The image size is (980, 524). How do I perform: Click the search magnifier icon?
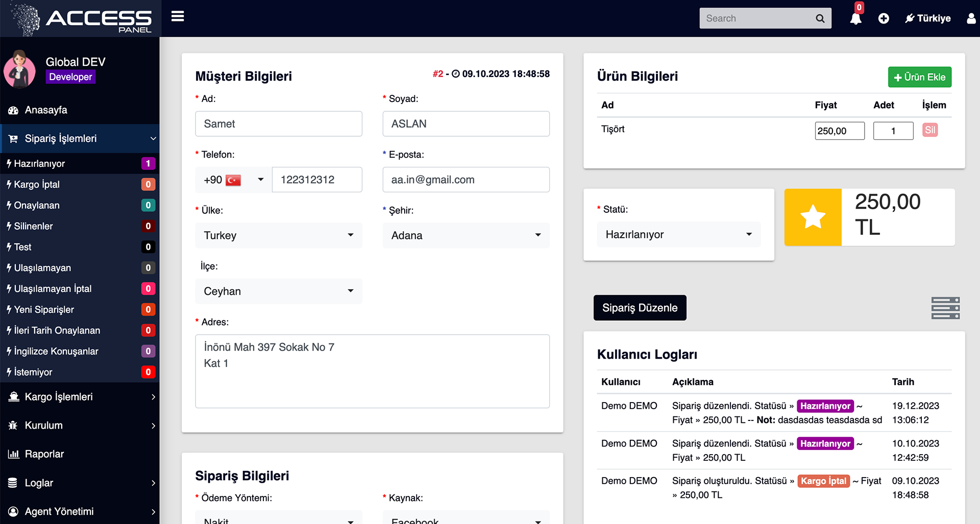pos(820,18)
